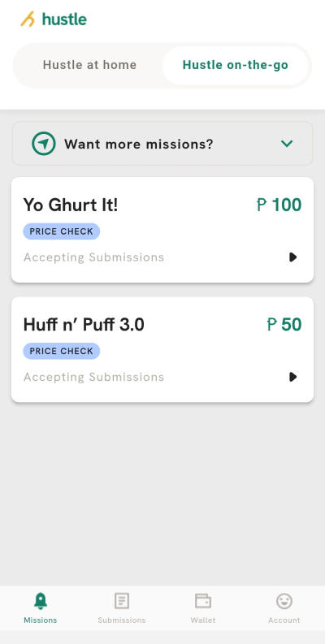Expand the Want more missions? chevron

tap(287, 144)
